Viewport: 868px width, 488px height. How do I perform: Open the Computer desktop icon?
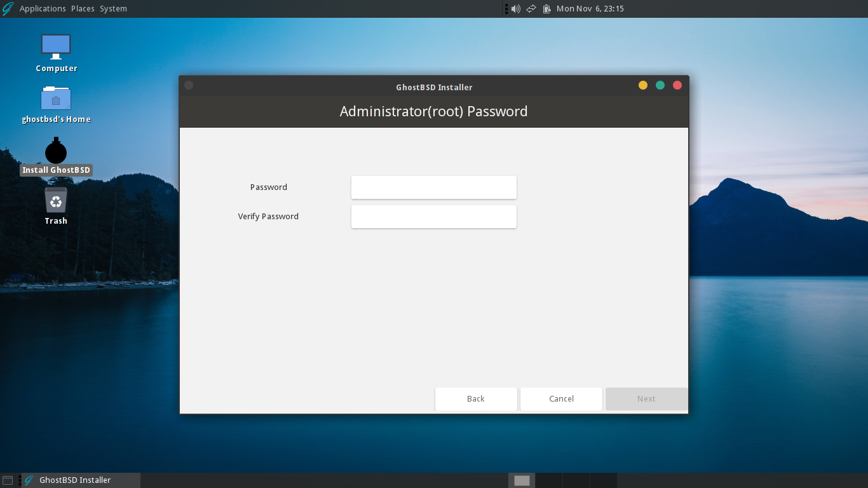[x=56, y=47]
